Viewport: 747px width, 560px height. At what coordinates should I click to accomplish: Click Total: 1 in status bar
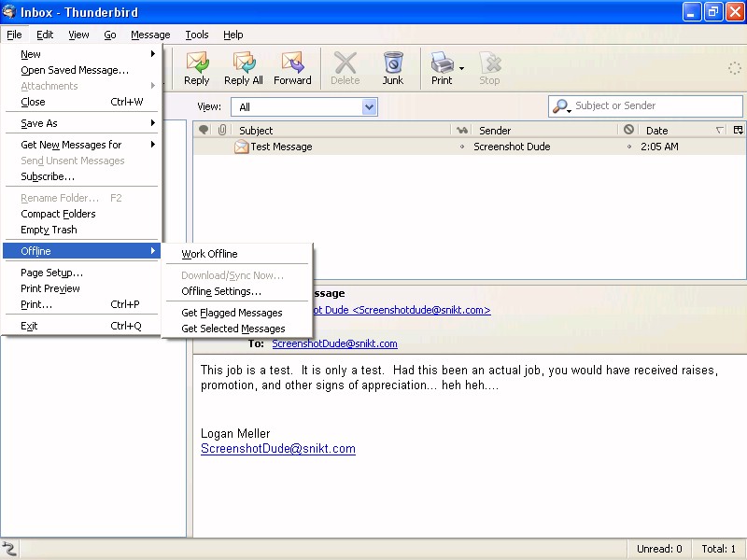tap(718, 549)
